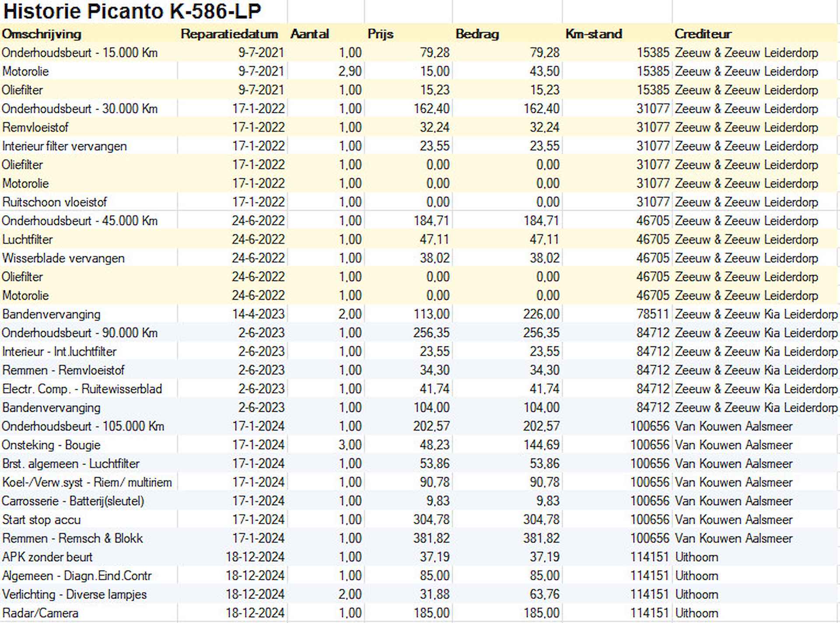Image resolution: width=840 pixels, height=623 pixels.
Task: Select the 'Crediteur' column header
Action: coord(703,34)
